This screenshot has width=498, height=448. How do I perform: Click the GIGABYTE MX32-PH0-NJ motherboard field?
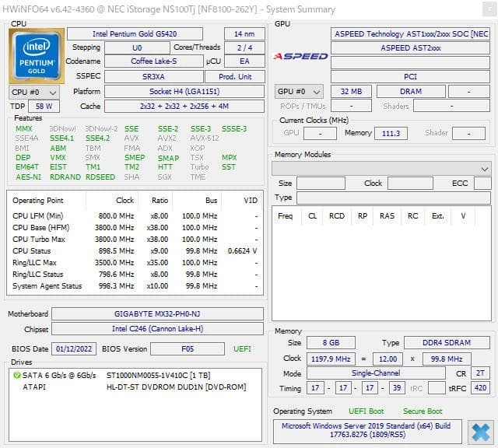(157, 314)
